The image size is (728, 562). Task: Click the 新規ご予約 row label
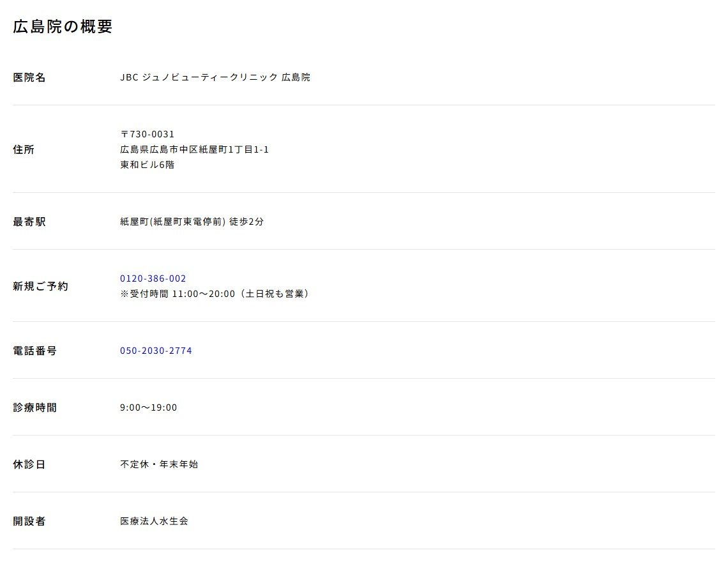tap(40, 287)
